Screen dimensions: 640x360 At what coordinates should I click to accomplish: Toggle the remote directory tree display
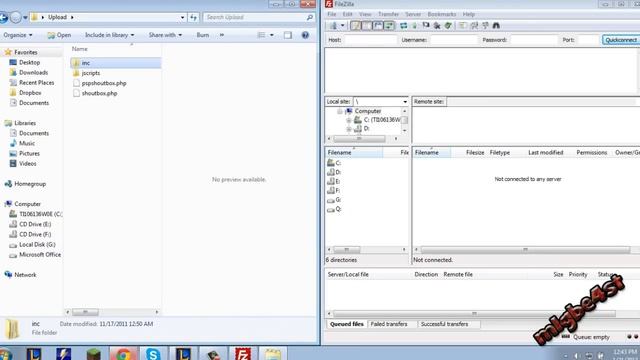(x=378, y=26)
